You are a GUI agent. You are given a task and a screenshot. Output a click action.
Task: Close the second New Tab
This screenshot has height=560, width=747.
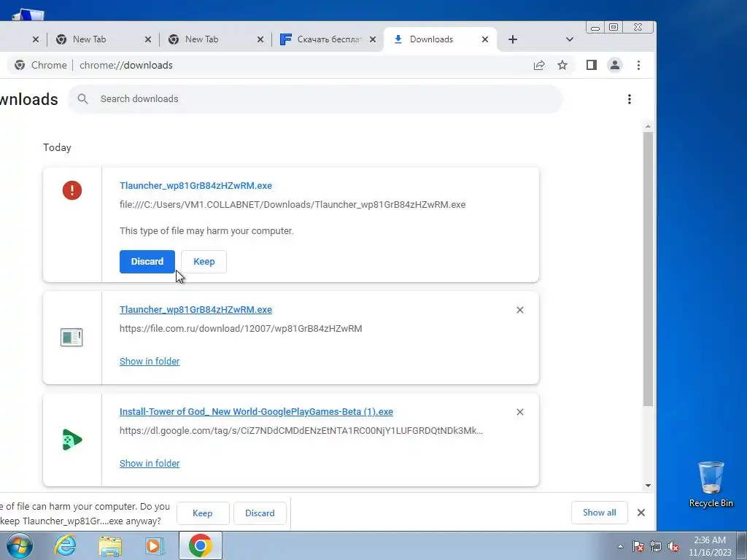(260, 39)
